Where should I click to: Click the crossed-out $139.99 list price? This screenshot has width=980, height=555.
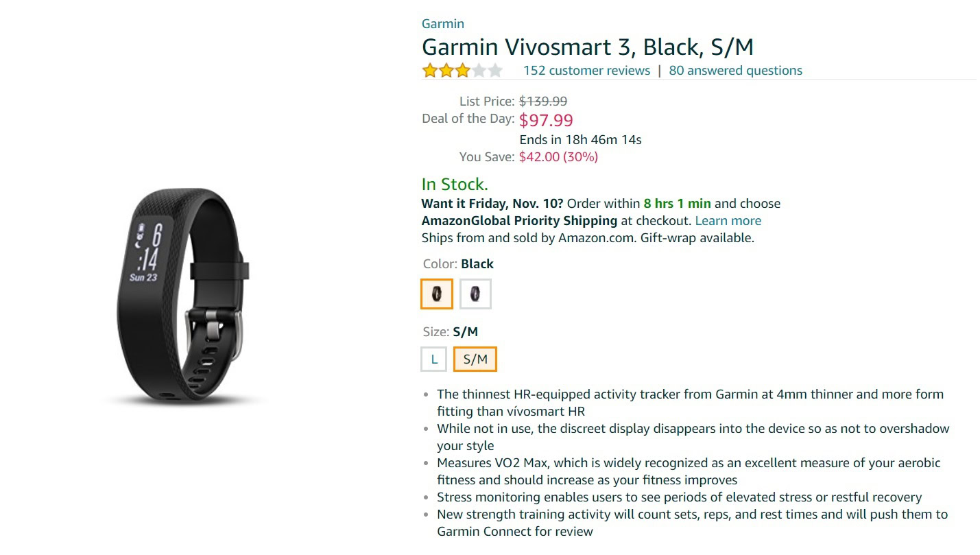click(543, 102)
